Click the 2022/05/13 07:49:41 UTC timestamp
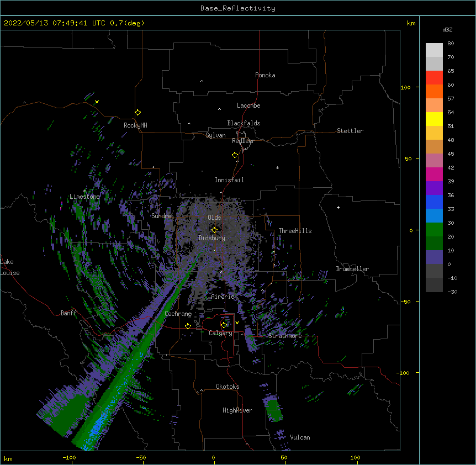 [x=54, y=23]
